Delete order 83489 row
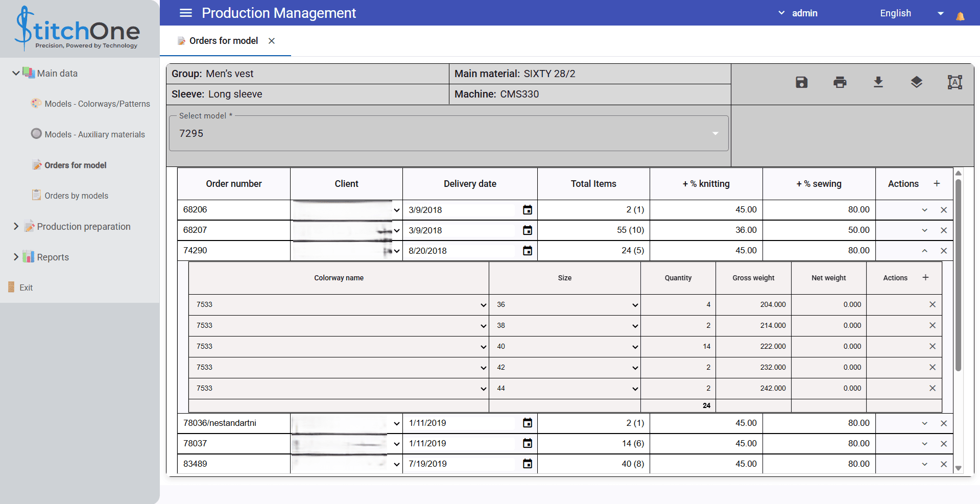Image resolution: width=980 pixels, height=504 pixels. (944, 464)
